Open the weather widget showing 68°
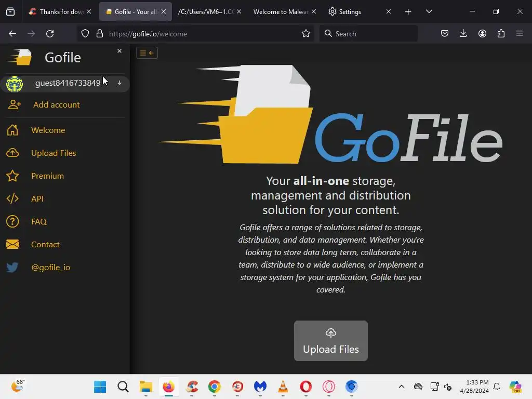The image size is (532, 399). pos(18,386)
